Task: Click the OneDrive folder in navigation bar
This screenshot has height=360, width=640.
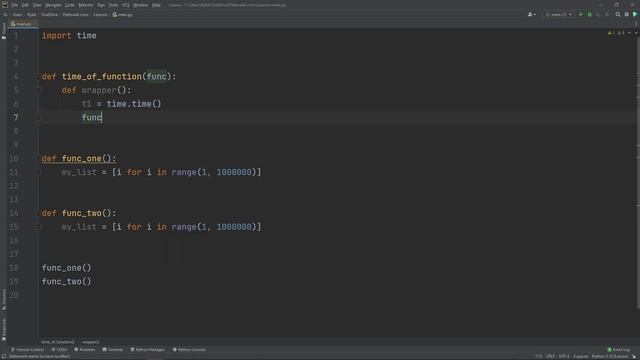Action: [x=49, y=14]
